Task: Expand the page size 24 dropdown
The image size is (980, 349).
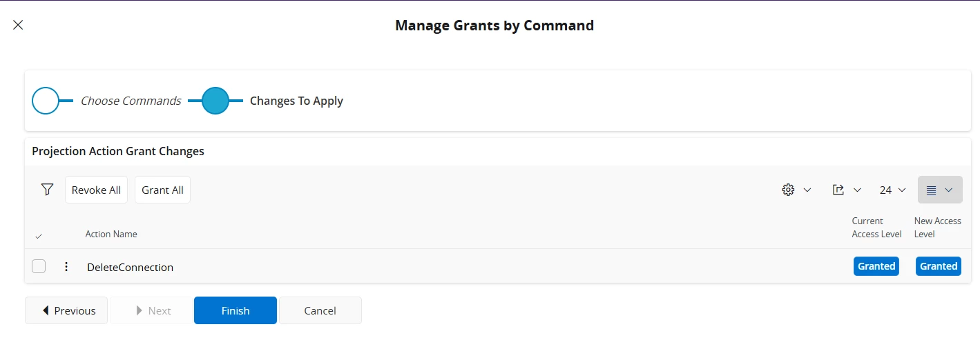Action: (x=892, y=190)
